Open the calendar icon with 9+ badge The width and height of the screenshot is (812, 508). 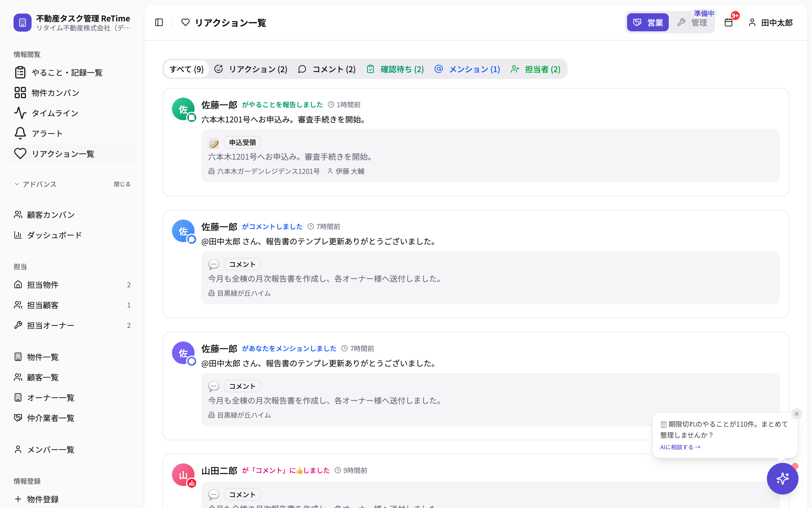click(729, 23)
